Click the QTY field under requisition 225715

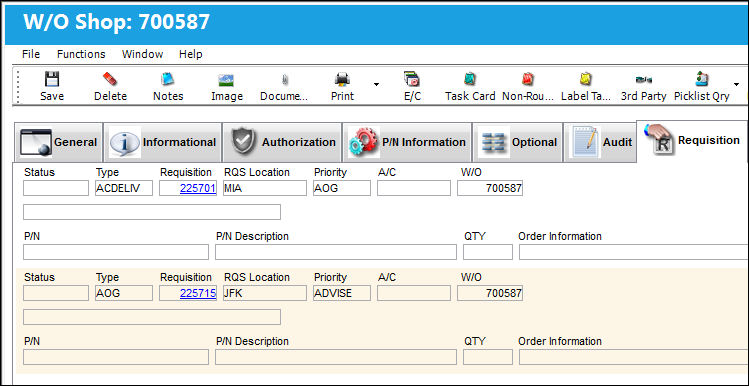(488, 357)
